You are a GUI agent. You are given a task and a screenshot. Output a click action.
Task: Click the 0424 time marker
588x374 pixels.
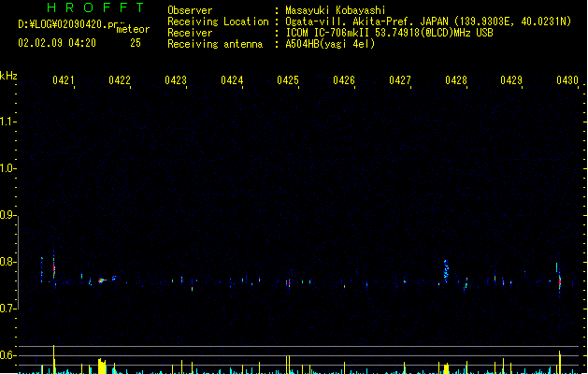pos(232,80)
